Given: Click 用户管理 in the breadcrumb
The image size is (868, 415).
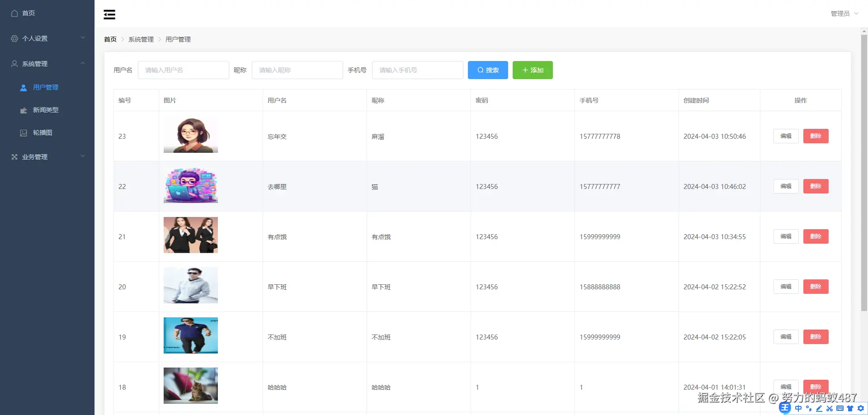Looking at the screenshot, I should click(178, 39).
